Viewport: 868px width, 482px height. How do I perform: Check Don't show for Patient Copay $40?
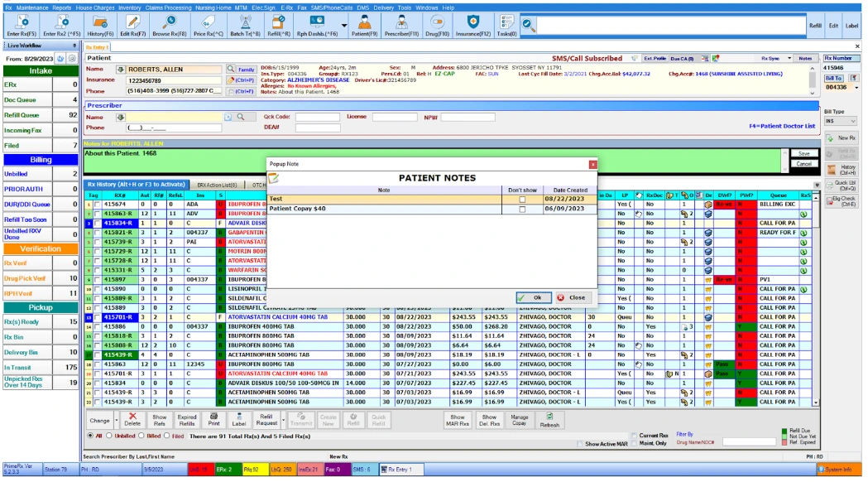[522, 210]
